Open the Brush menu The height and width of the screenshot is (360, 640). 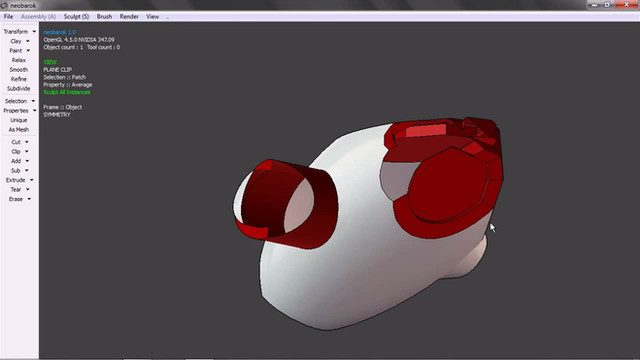pyautogui.click(x=104, y=17)
